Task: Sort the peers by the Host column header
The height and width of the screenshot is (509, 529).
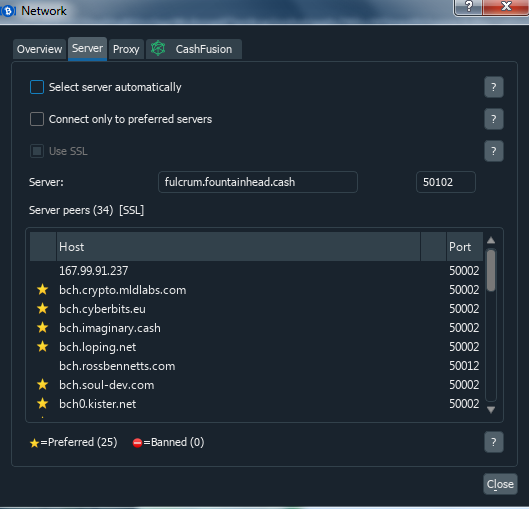Action: (x=238, y=247)
